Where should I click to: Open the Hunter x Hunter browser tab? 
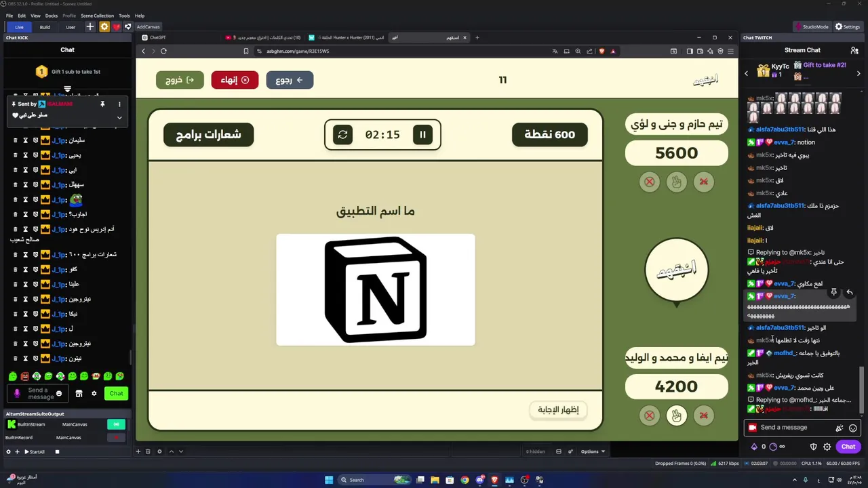click(x=346, y=37)
